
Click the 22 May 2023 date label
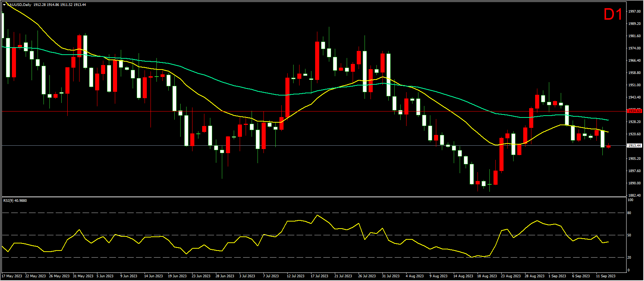36,276
